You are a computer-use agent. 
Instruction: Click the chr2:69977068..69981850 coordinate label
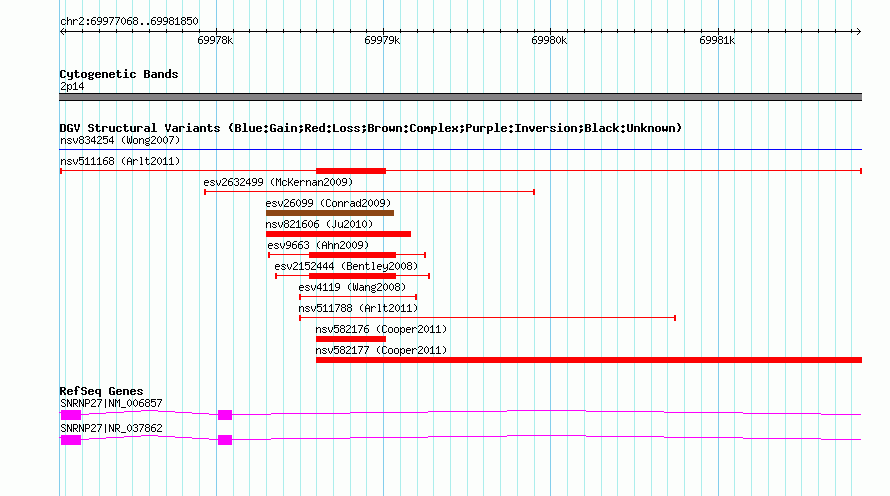pos(129,22)
